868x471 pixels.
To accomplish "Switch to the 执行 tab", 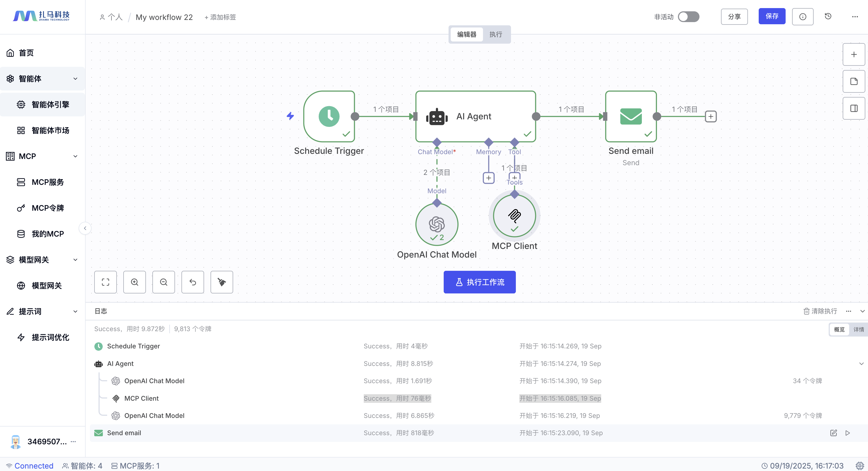I will click(x=496, y=34).
